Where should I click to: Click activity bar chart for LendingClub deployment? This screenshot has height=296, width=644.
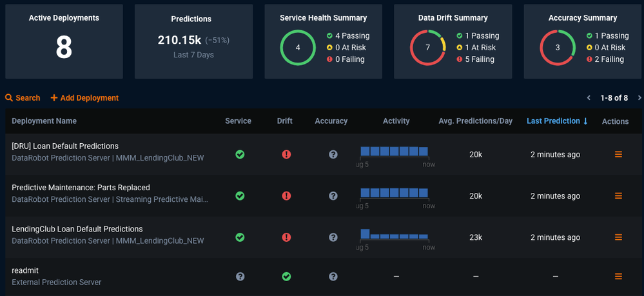tap(394, 235)
